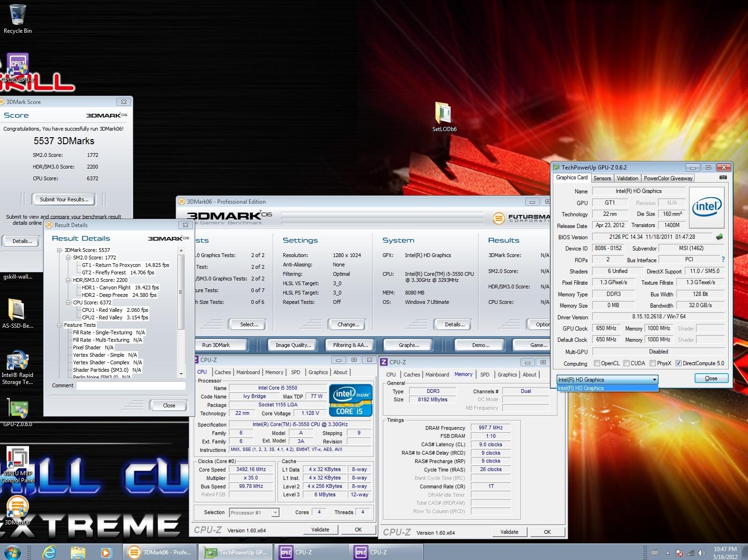
Task: Click Submit Your Results button
Action: click(x=64, y=199)
